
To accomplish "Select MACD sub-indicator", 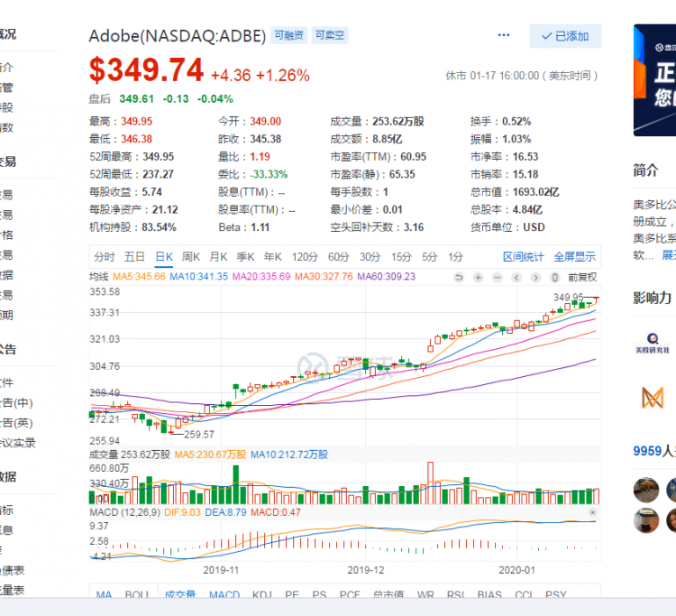I will click(x=224, y=594).
